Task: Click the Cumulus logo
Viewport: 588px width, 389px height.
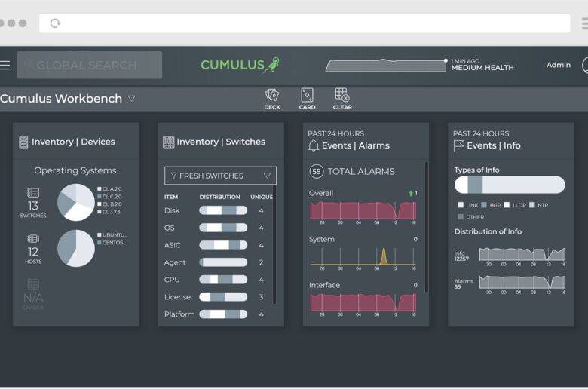Action: pos(240,65)
